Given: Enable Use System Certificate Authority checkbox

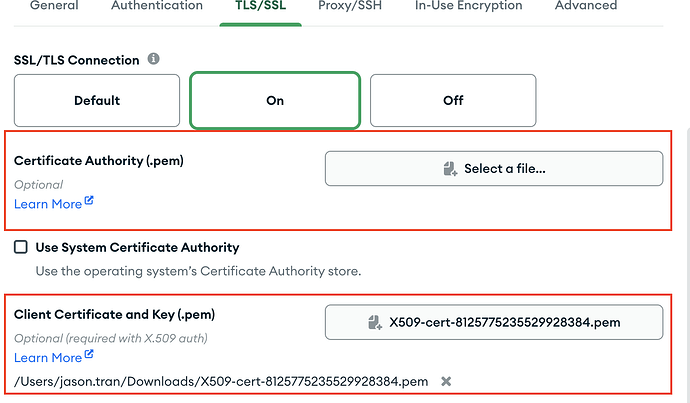Looking at the screenshot, I should click(21, 247).
